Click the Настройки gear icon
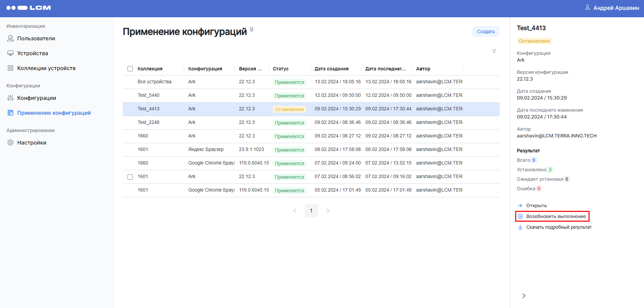 tap(10, 142)
